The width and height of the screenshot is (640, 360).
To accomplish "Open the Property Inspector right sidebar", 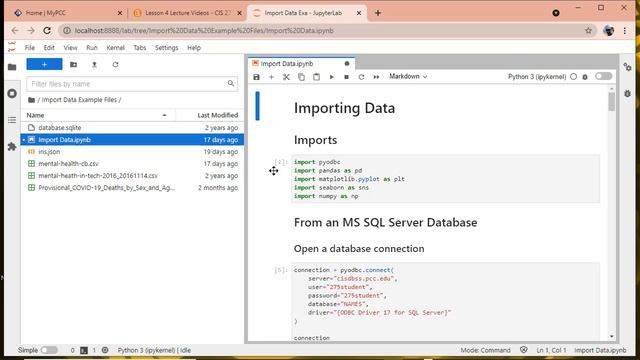I will point(627,67).
